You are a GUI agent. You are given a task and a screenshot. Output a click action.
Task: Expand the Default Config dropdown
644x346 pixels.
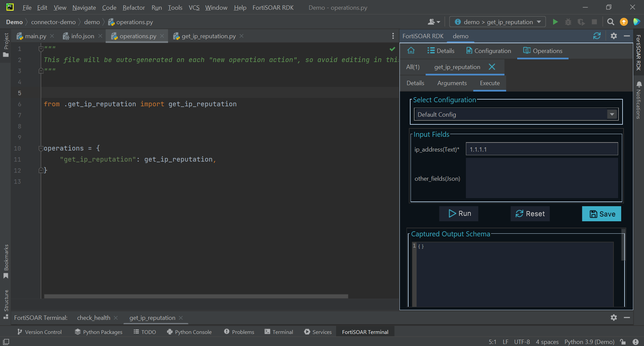[612, 114]
